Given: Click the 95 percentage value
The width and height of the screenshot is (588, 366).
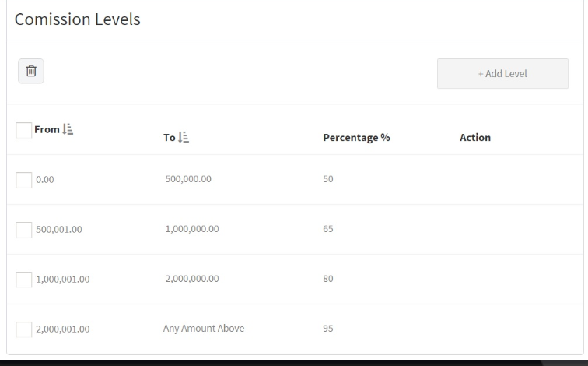Looking at the screenshot, I should pyautogui.click(x=328, y=329).
